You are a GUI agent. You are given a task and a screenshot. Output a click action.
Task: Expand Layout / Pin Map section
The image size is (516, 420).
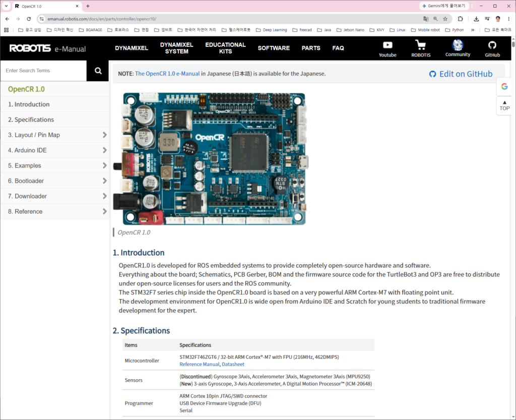tap(105, 135)
